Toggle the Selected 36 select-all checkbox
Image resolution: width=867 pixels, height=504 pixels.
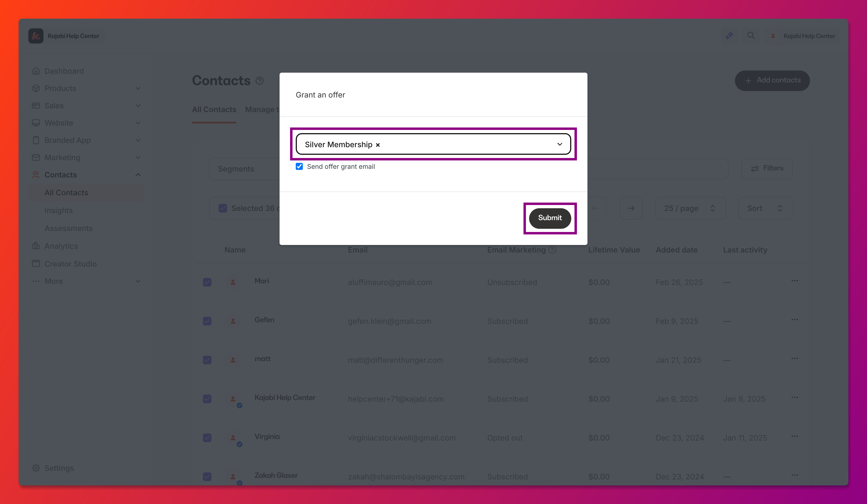coord(223,208)
